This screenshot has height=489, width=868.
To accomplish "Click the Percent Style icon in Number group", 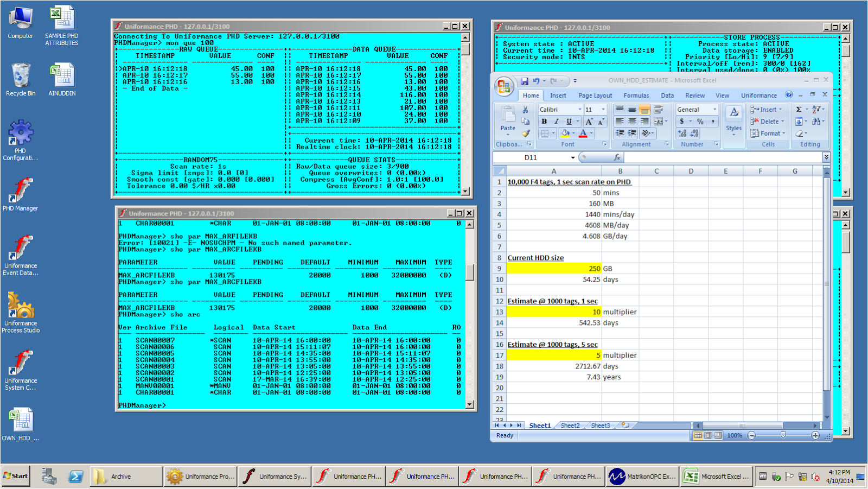I will (700, 122).
